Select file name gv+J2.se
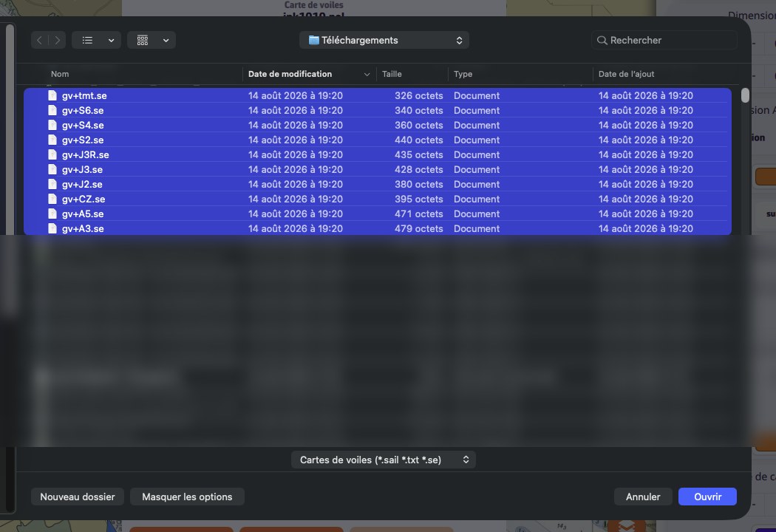 point(82,184)
